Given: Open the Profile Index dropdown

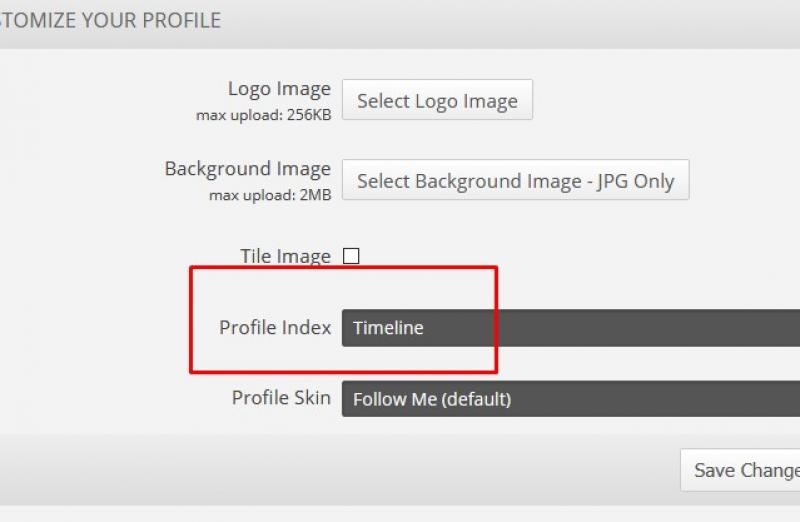Looking at the screenshot, I should click(x=570, y=328).
